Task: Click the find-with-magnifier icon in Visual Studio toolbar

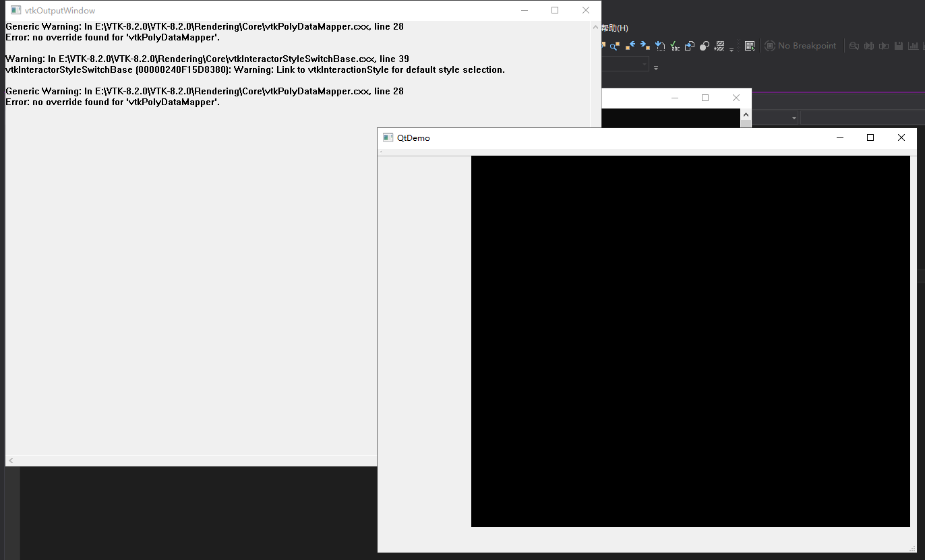Action: coord(615,46)
